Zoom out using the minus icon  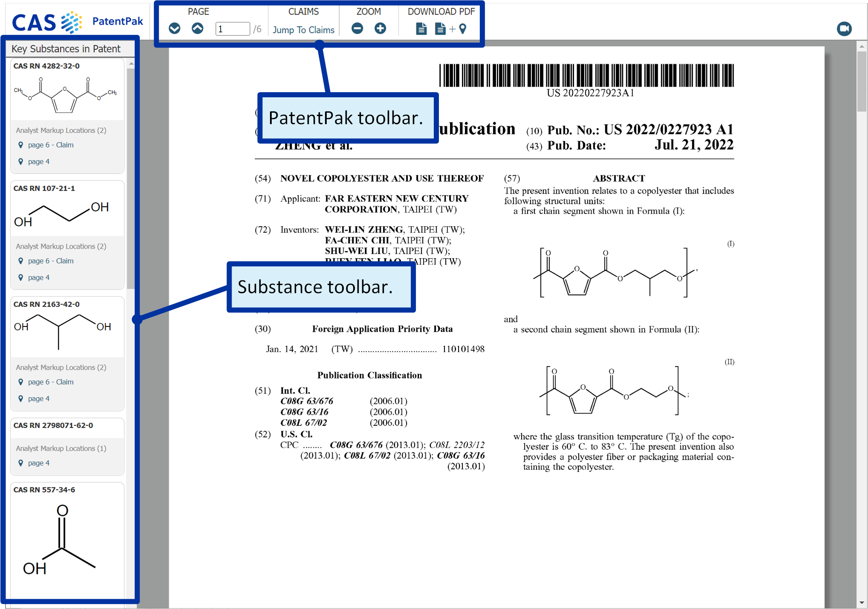(x=357, y=29)
